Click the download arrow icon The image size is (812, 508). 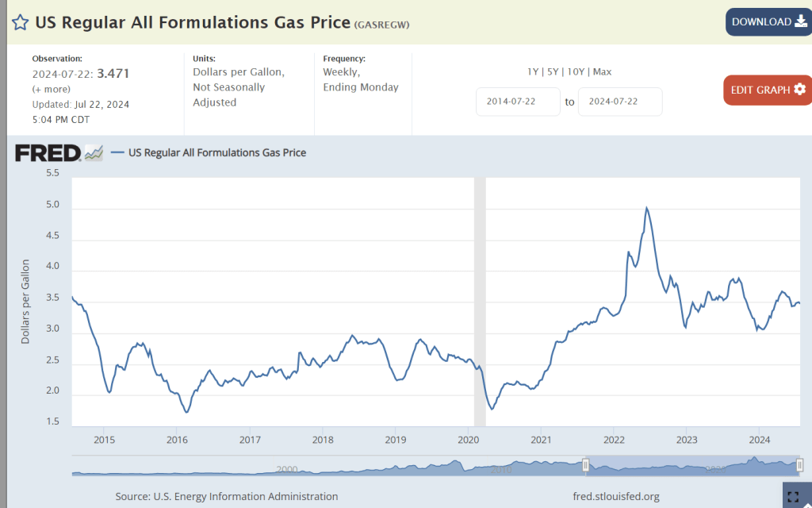(x=799, y=22)
